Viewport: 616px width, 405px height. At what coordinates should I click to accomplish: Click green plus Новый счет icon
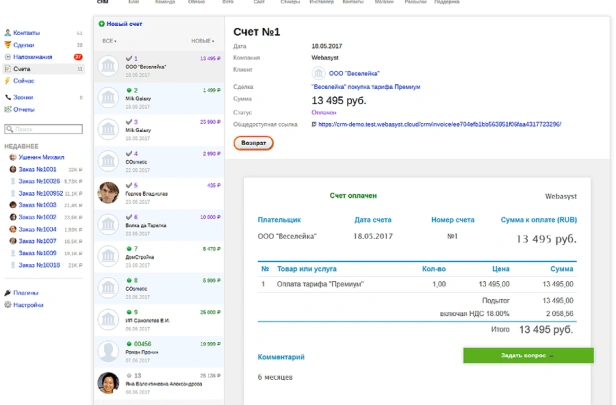[102, 22]
